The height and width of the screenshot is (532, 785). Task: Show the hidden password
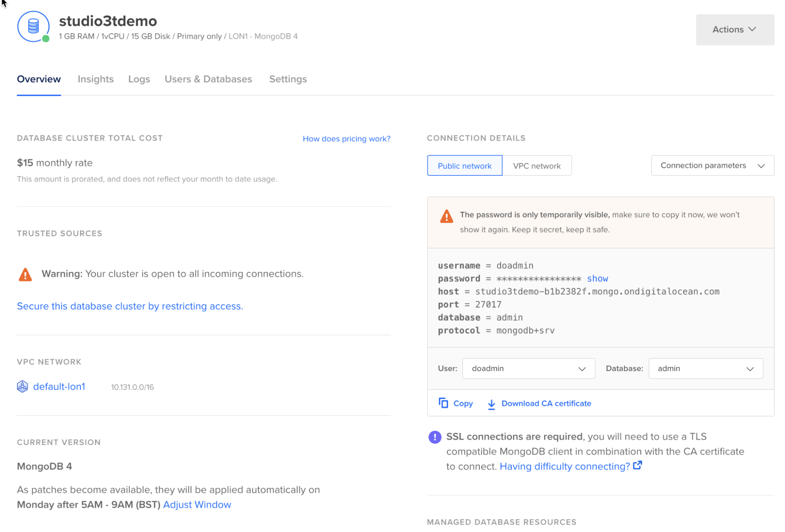(597, 278)
